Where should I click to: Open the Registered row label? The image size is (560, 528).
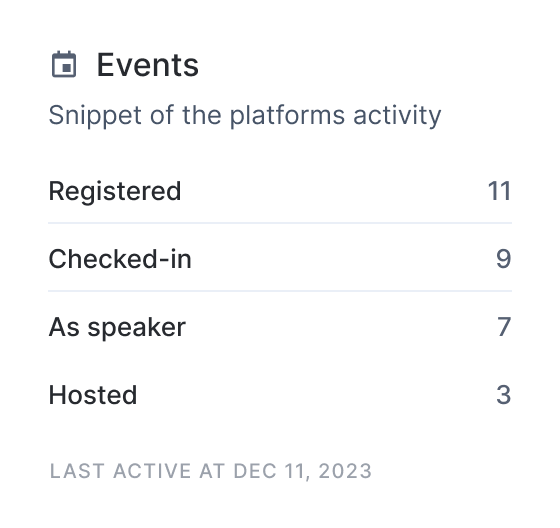click(x=115, y=191)
